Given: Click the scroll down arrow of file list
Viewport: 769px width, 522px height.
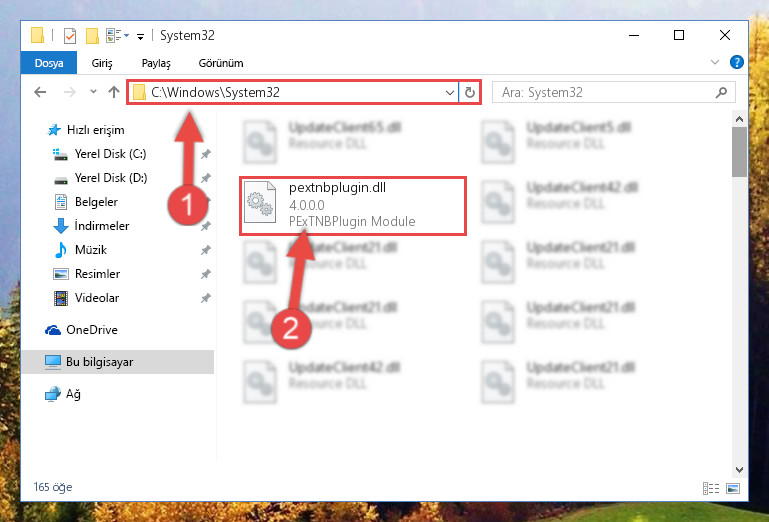Looking at the screenshot, I should pos(740,470).
